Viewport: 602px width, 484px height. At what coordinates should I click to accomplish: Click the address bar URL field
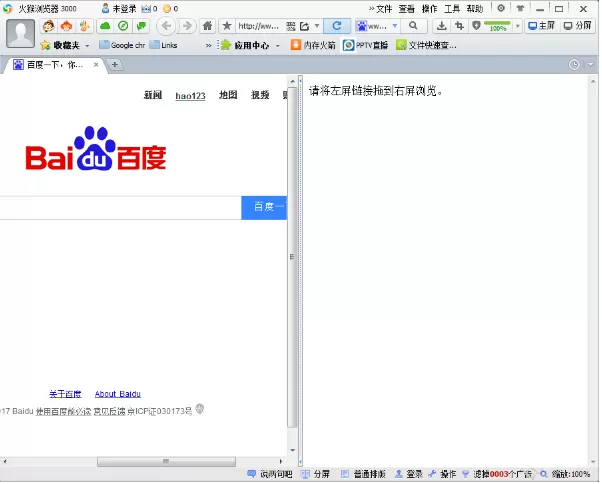tap(258, 26)
